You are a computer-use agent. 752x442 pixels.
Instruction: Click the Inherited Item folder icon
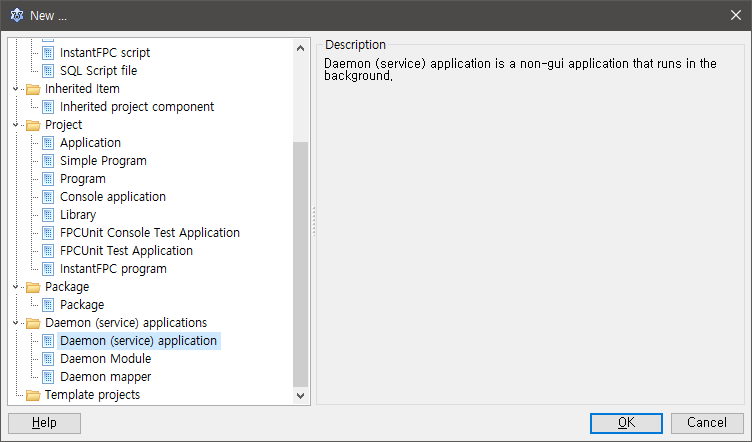[33, 89]
